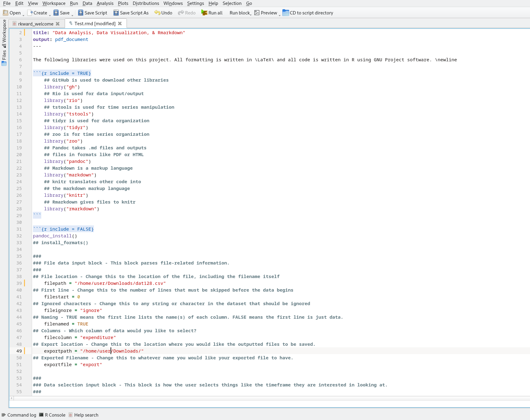Click the library("rmarkdown") line
Screen dimensions: 530x420
72,209
